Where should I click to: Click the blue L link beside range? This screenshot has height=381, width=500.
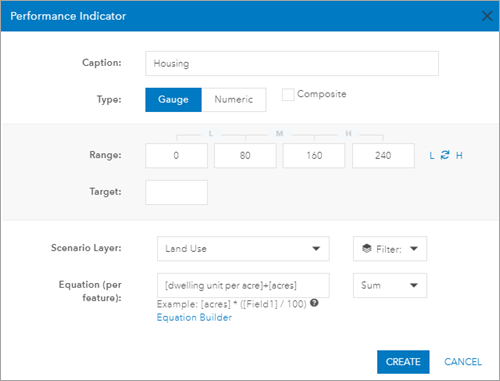(432, 156)
